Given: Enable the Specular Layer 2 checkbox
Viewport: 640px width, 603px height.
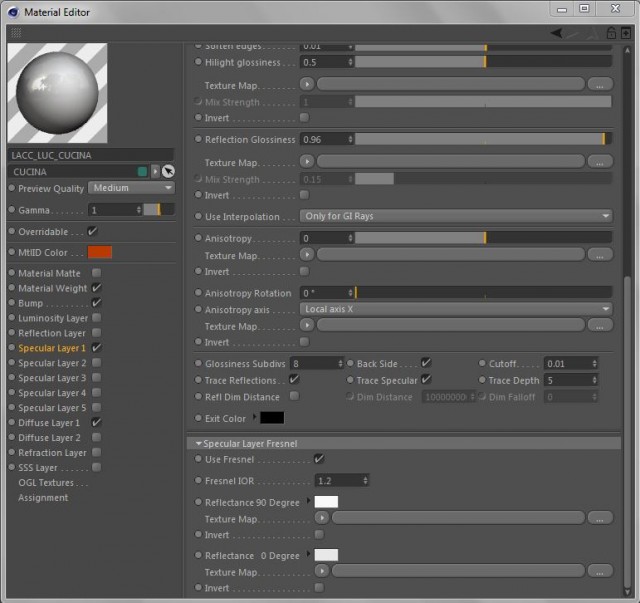Looking at the screenshot, I should [96, 363].
